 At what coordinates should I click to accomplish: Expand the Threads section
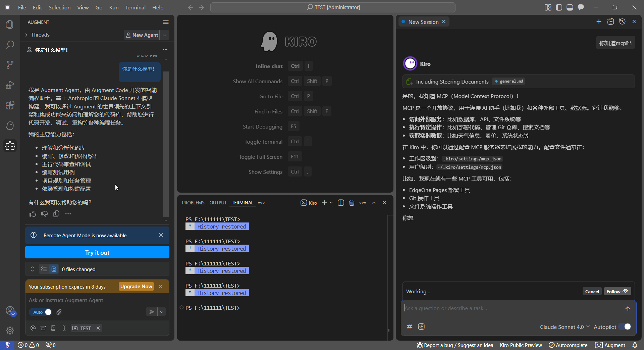[37, 35]
